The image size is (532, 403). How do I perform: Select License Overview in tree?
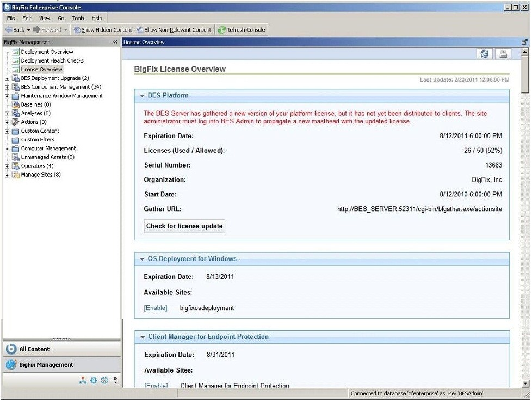[42, 70]
